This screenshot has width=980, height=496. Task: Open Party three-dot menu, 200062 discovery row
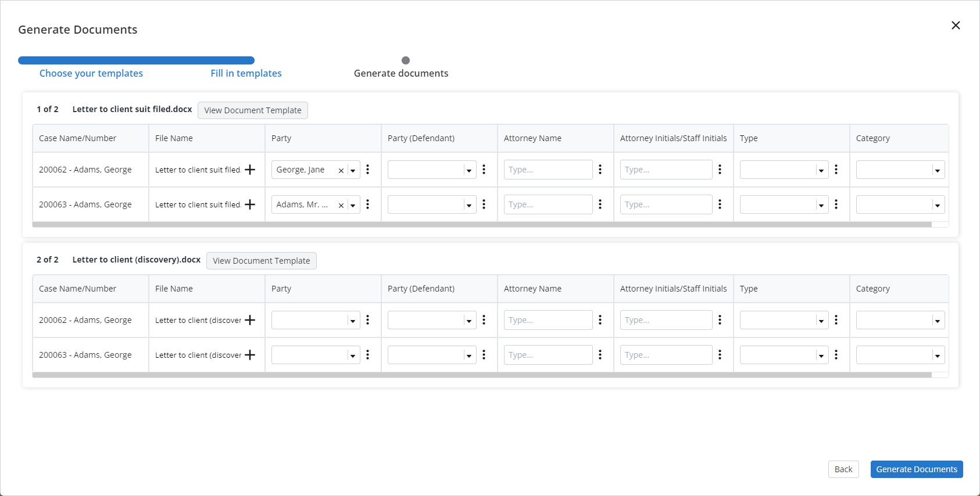367,320
